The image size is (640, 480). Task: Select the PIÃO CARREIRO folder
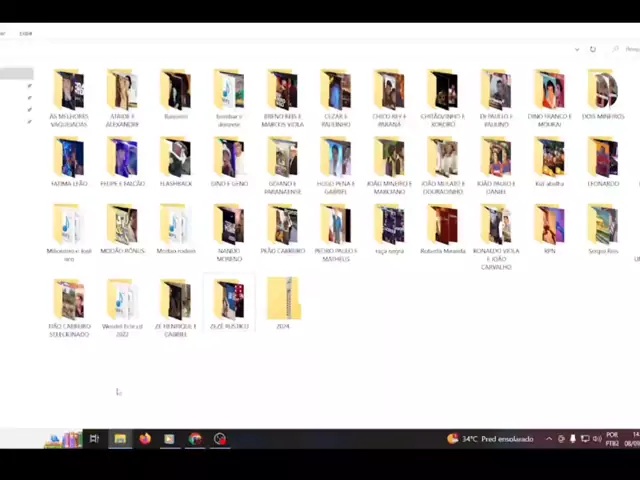click(x=283, y=226)
